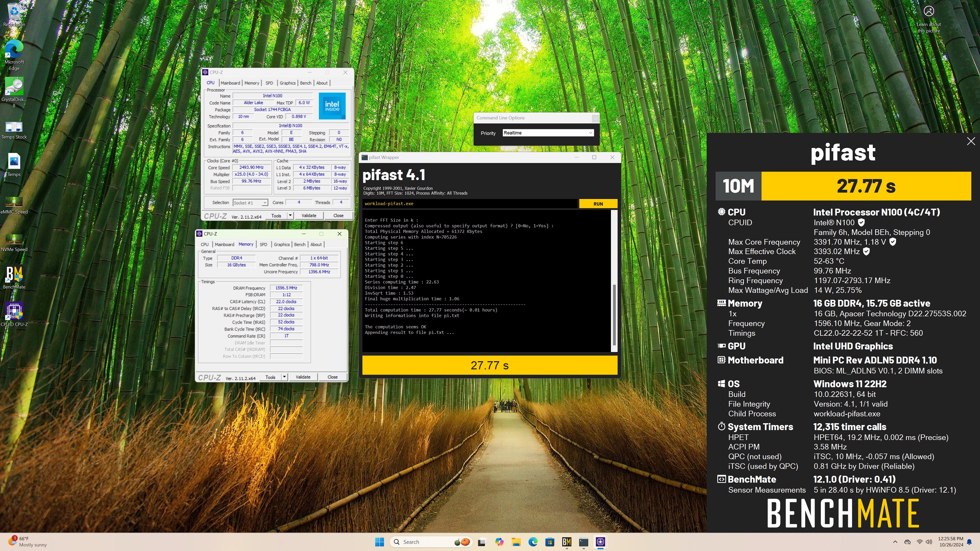Open CrystalDisk desktop shortcut
This screenshot has width=980, height=551.
click(x=14, y=92)
